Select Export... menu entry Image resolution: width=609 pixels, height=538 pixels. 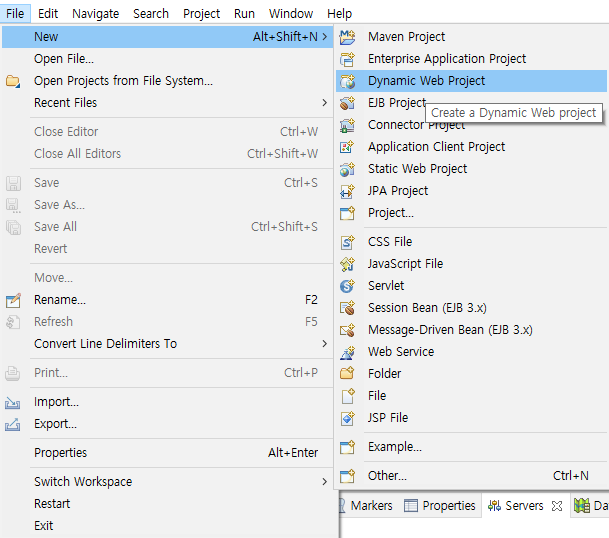tap(167, 424)
